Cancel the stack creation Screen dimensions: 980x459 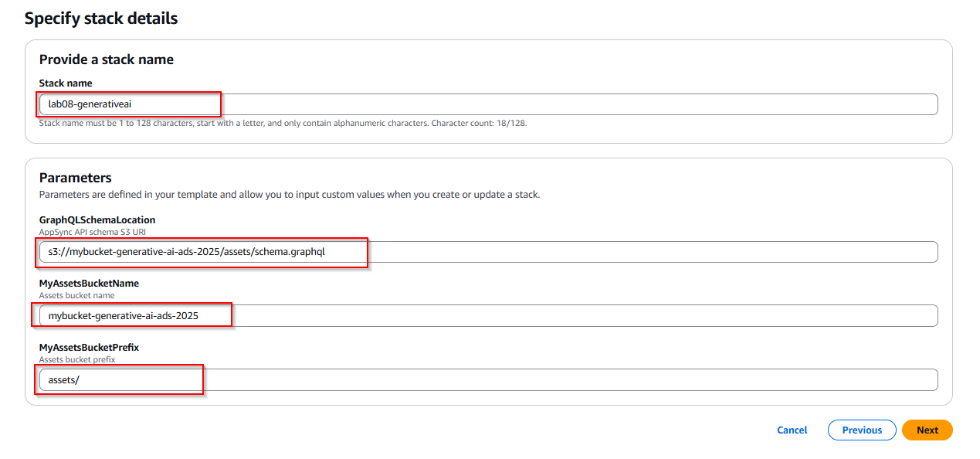792,430
